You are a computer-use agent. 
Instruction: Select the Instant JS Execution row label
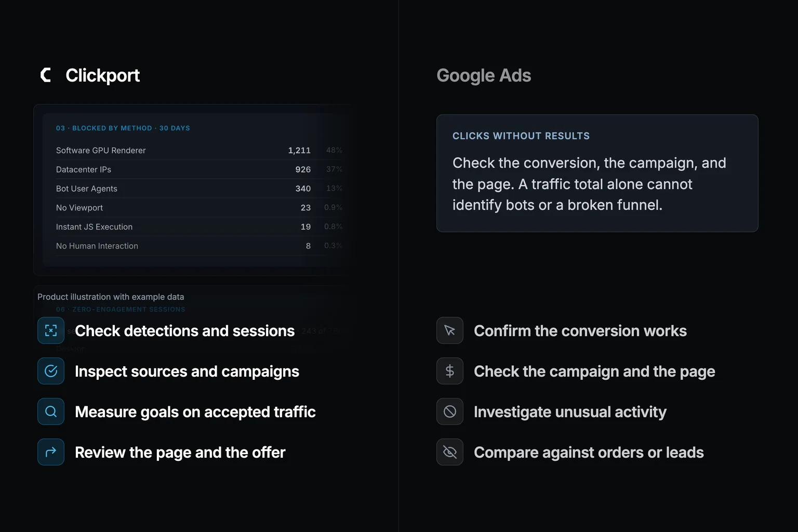(94, 227)
